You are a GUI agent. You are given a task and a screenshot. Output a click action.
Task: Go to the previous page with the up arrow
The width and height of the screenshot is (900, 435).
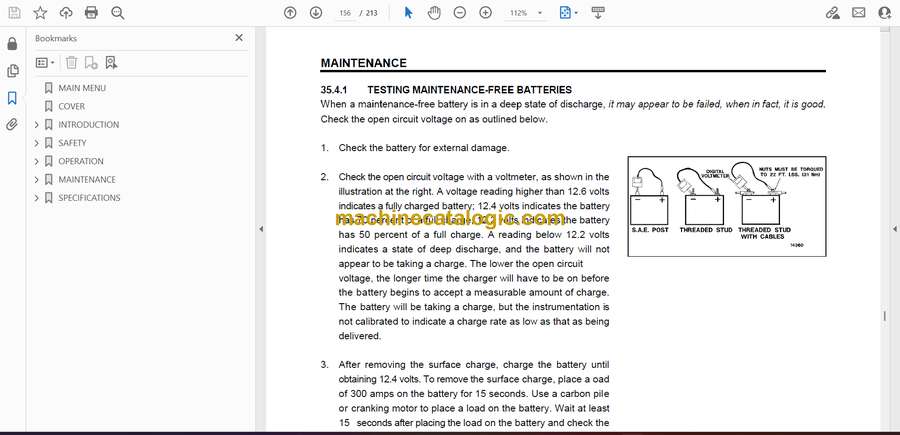(x=290, y=13)
